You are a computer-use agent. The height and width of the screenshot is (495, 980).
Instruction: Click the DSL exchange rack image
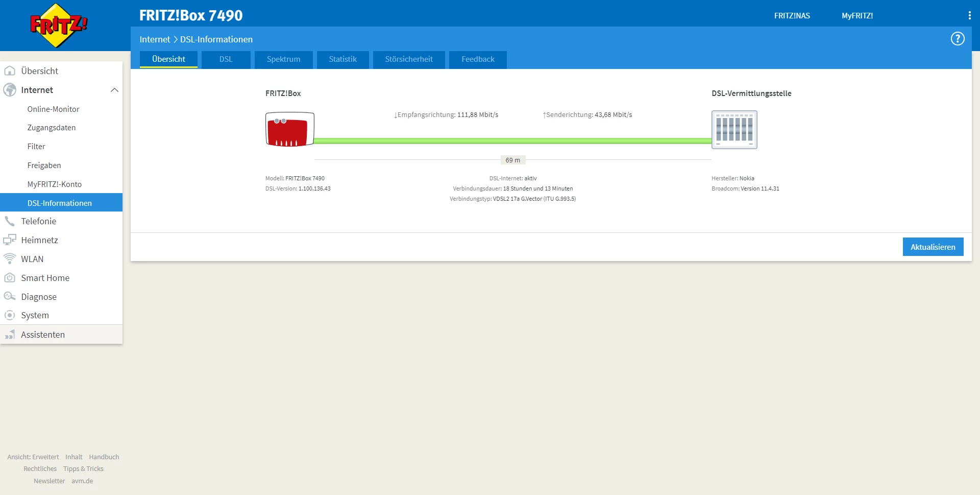tap(734, 130)
